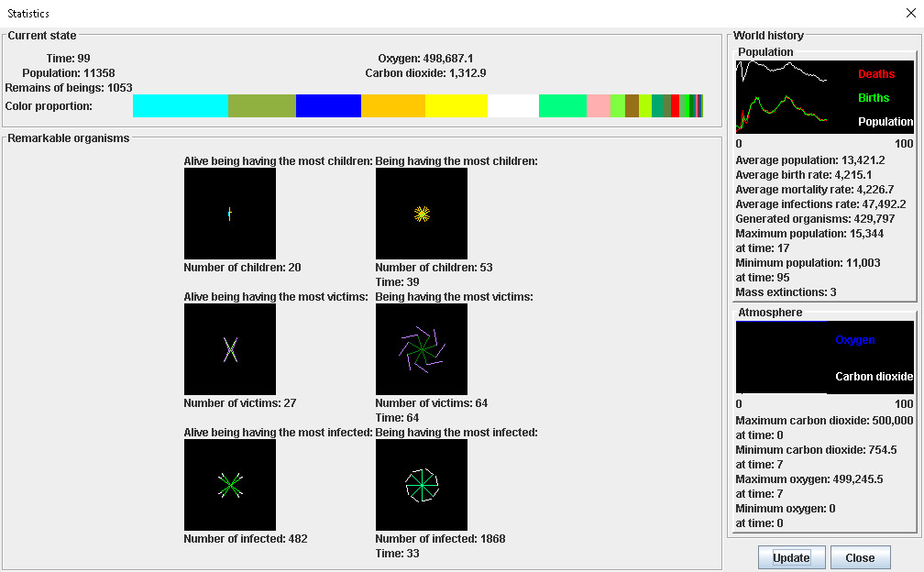Image resolution: width=924 pixels, height=572 pixels.
Task: Click the red Deaths legend label
Action: (x=876, y=74)
